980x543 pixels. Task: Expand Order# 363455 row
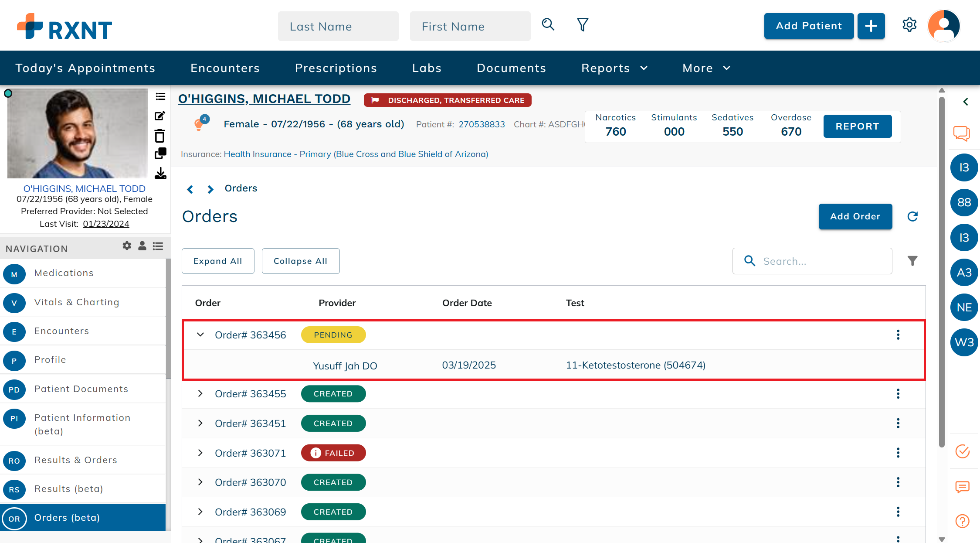point(200,393)
